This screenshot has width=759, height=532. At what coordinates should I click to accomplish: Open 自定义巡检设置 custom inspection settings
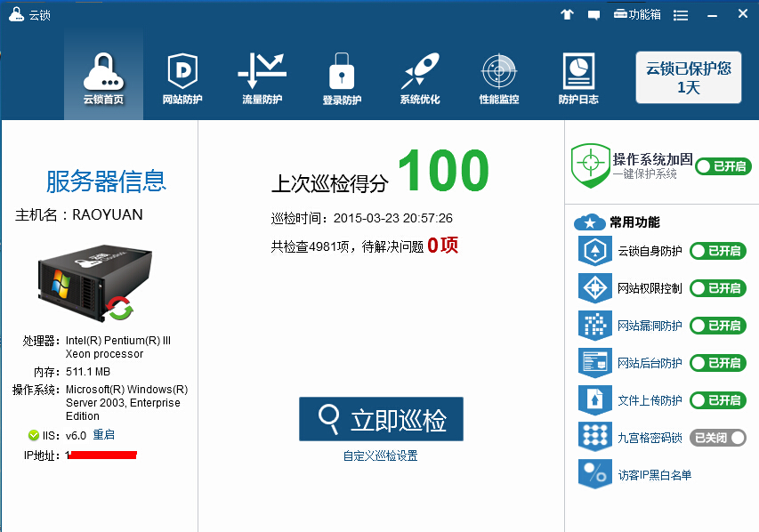tap(380, 456)
